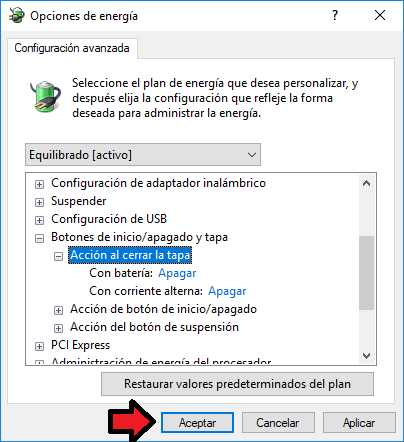Image resolution: width=404 pixels, height=442 pixels.
Task: Click the green battery plug icon
Action: coord(45,96)
